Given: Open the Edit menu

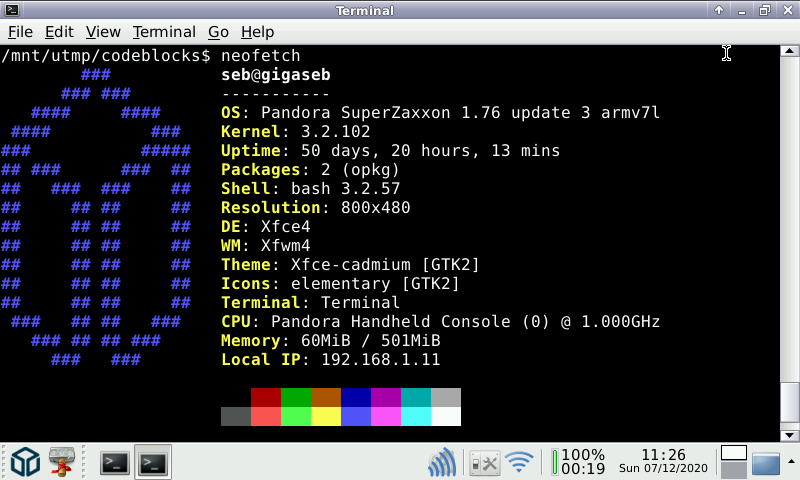Looking at the screenshot, I should pyautogui.click(x=59, y=32).
